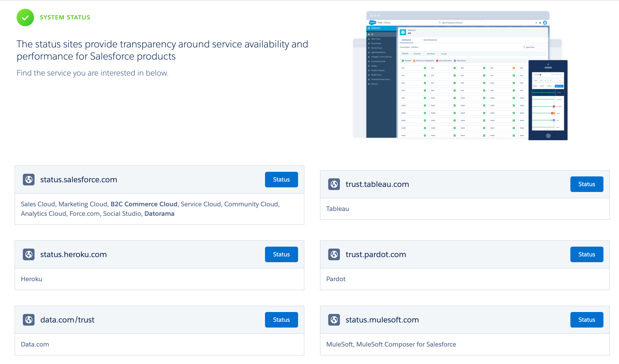Click the SYSTEM STATUS heading label

(x=65, y=17)
